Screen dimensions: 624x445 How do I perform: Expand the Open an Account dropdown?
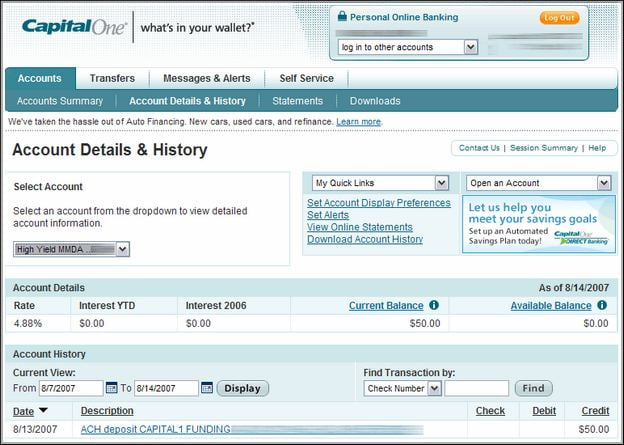[538, 183]
